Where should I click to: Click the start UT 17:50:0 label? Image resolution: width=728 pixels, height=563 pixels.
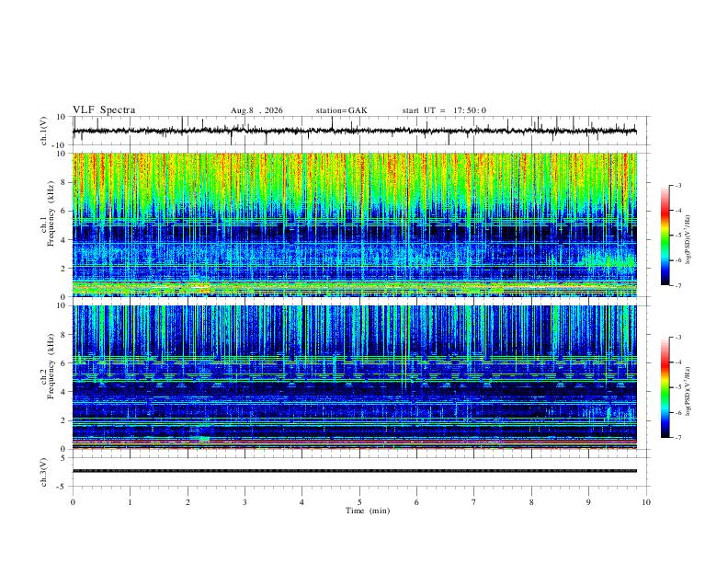click(x=444, y=110)
